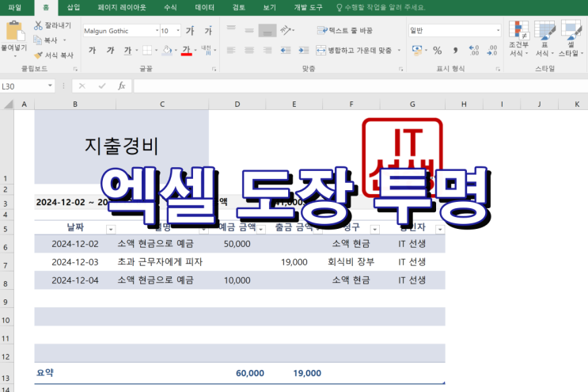The height and width of the screenshot is (392, 588).
Task: Toggle italic formatting (slanted 가 button)
Action: point(110,51)
